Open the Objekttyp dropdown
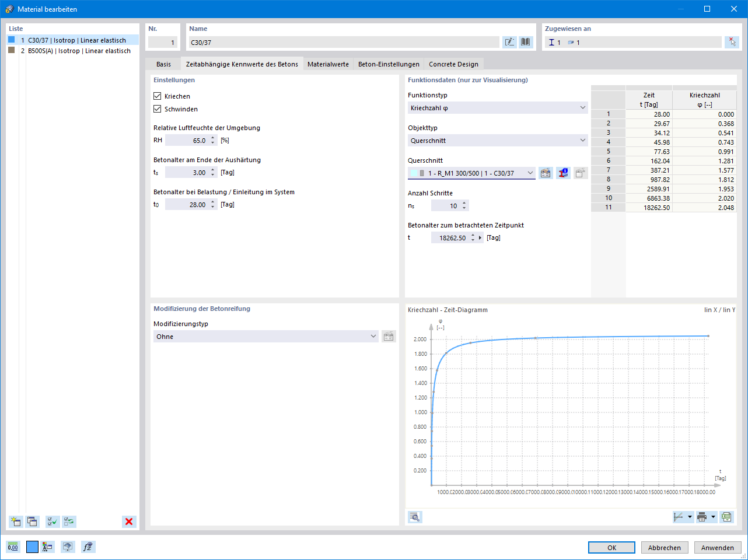This screenshot has width=748, height=560. 498,141
